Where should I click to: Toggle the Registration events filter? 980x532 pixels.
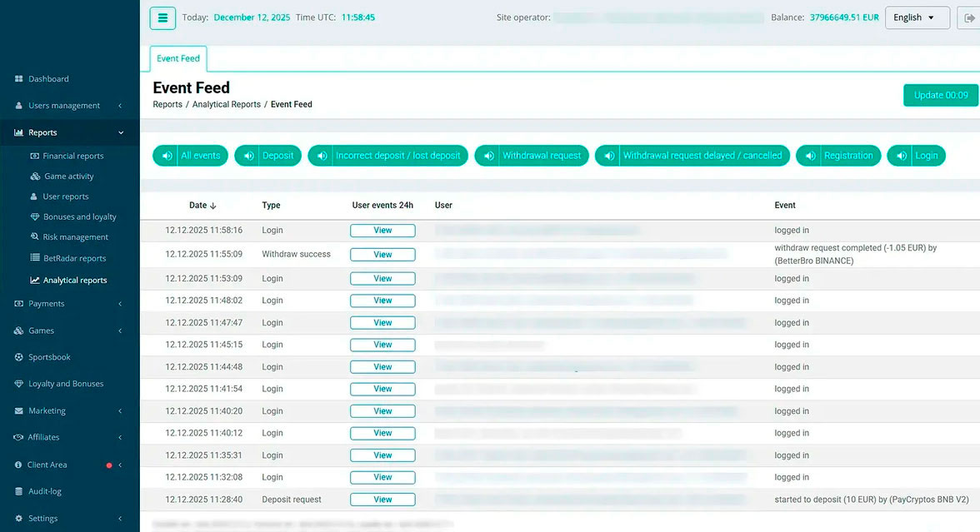pos(838,156)
